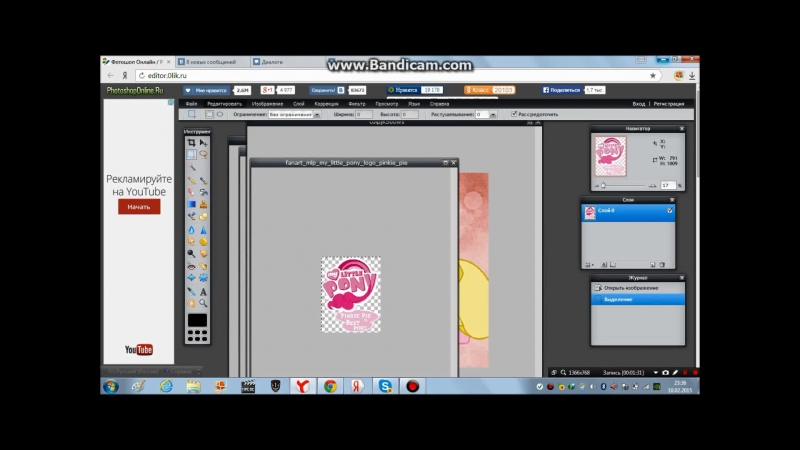Viewport: 800px width, 450px height.
Task: Select the Clone Stamp tool
Action: (203, 204)
